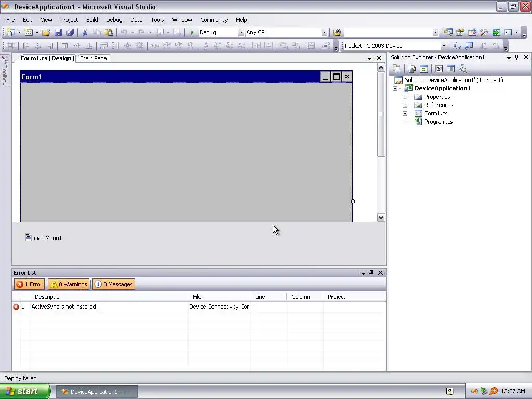This screenshot has width=532, height=399.
Task: Click the designer vertical scrollbar thumb
Action: coord(381,115)
